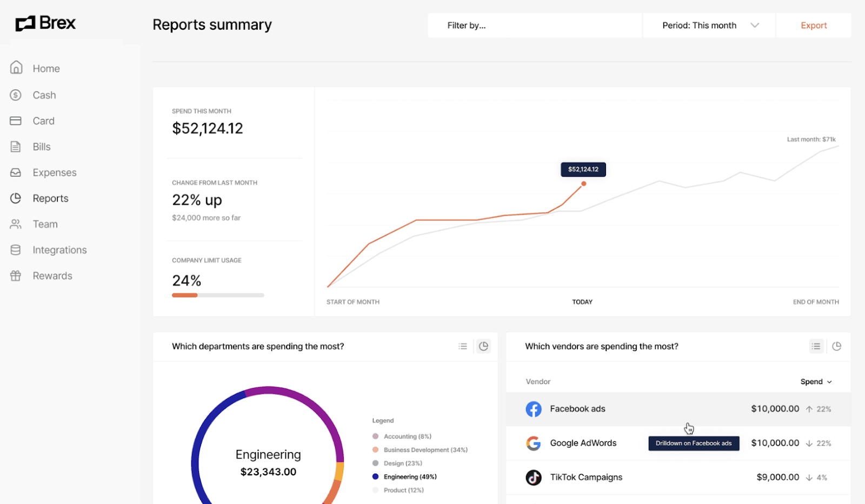Click the Export button
The height and width of the screenshot is (504, 865).
click(814, 25)
